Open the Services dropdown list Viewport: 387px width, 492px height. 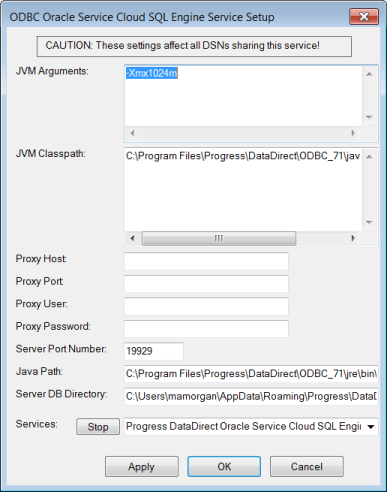click(x=371, y=427)
